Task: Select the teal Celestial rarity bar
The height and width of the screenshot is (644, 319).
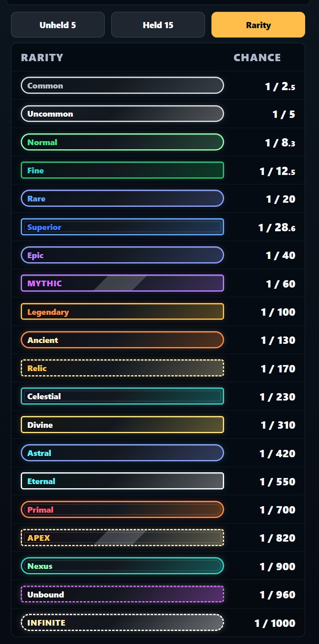Action: [x=122, y=396]
